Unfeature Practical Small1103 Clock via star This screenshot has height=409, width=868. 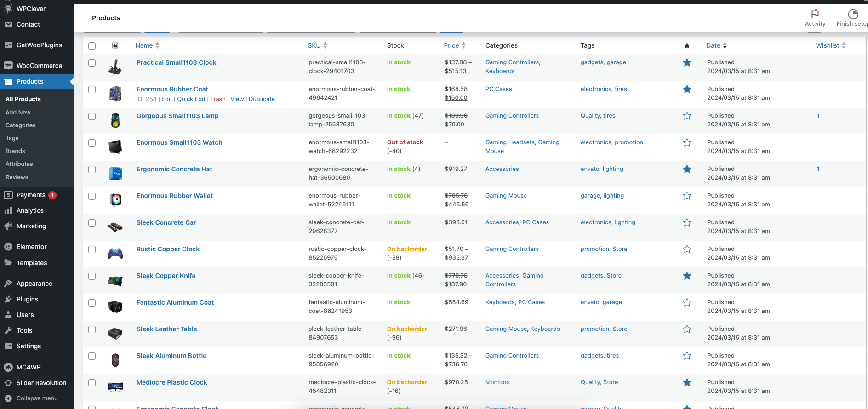687,62
